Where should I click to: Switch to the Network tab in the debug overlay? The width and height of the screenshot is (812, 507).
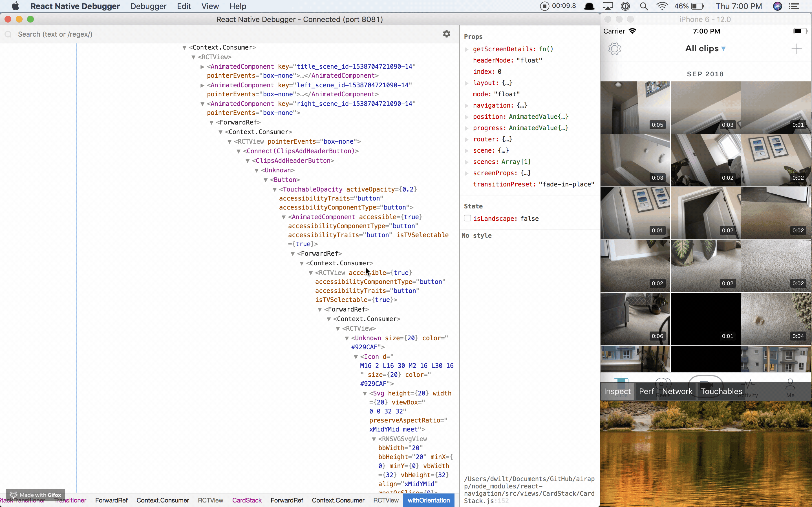[x=677, y=391]
